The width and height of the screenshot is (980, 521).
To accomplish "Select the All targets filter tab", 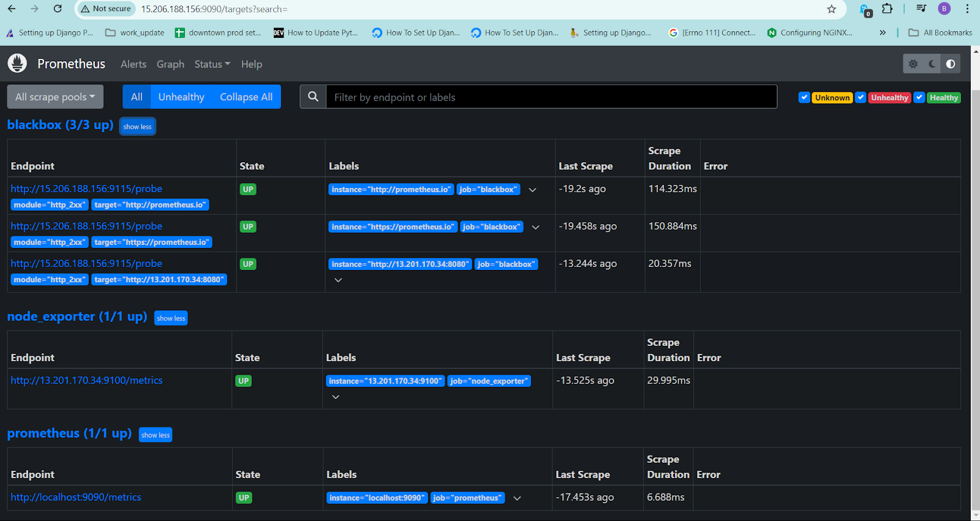I will coord(137,97).
